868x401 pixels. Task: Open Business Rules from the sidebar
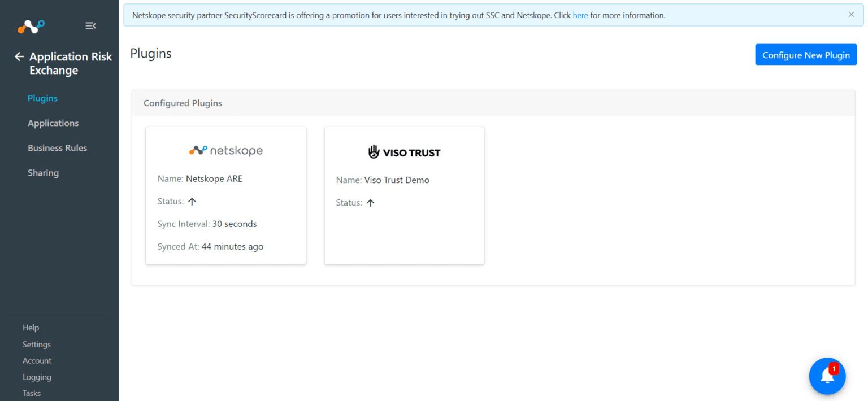[57, 147]
